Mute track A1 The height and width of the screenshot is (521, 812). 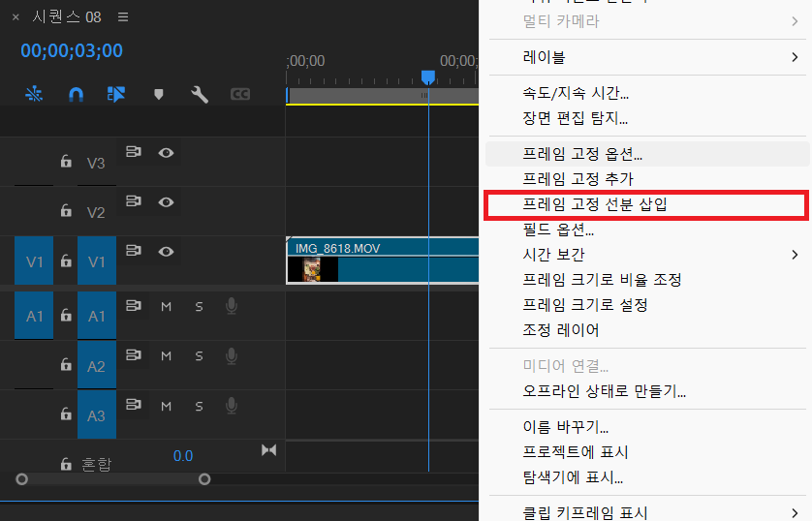point(166,307)
